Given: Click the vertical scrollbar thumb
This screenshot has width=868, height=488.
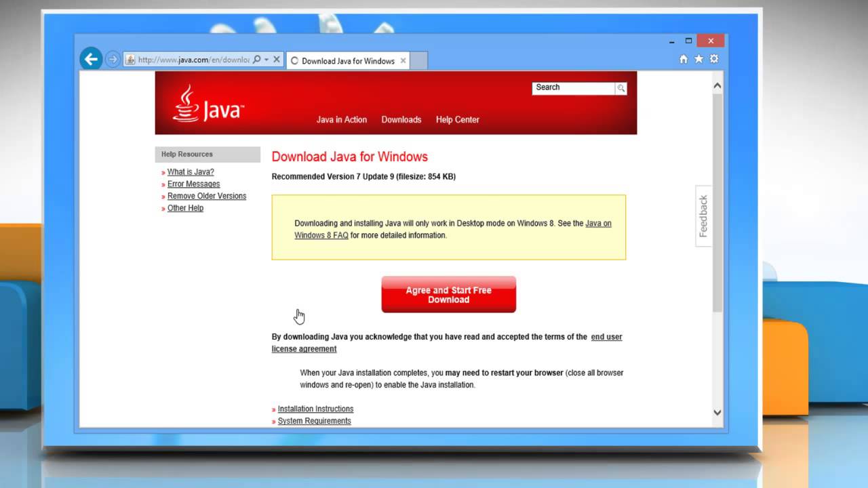Looking at the screenshot, I should pyautogui.click(x=717, y=203).
